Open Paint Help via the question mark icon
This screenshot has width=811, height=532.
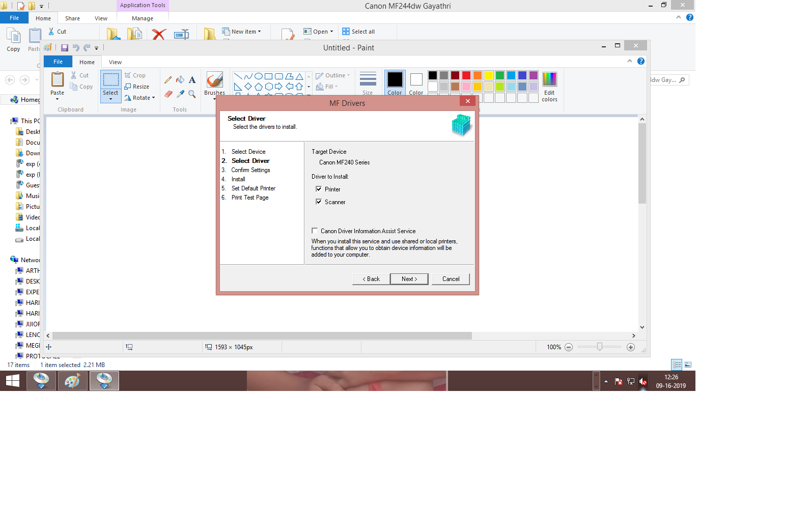click(641, 61)
